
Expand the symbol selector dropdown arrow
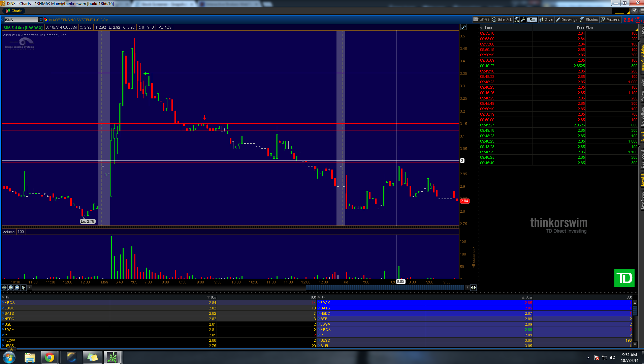pyautogui.click(x=41, y=20)
